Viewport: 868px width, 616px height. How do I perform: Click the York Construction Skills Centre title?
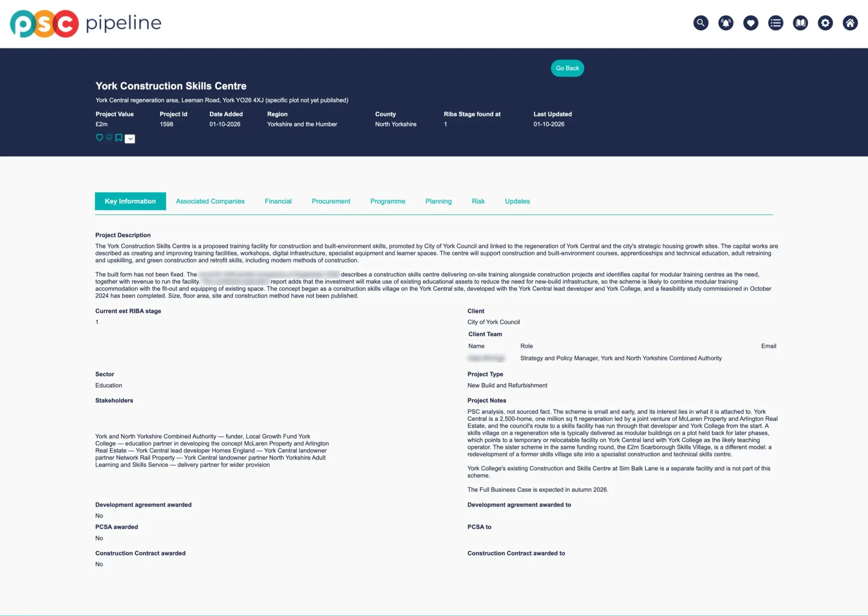171,86
